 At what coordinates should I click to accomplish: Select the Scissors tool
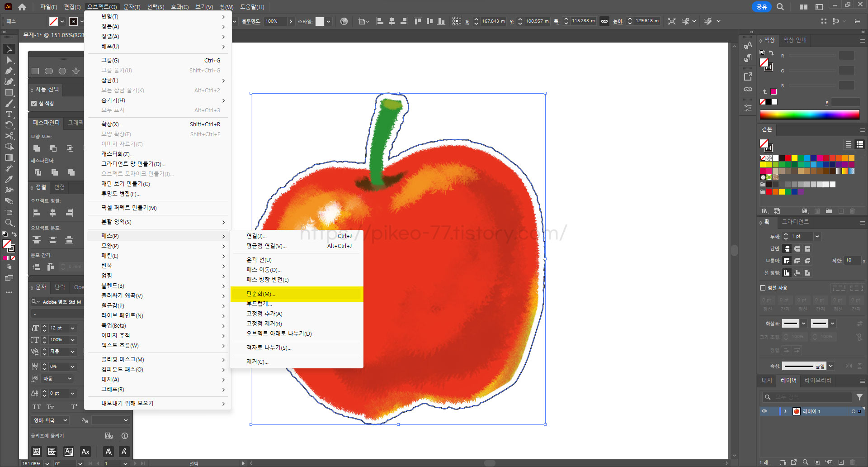(x=9, y=136)
